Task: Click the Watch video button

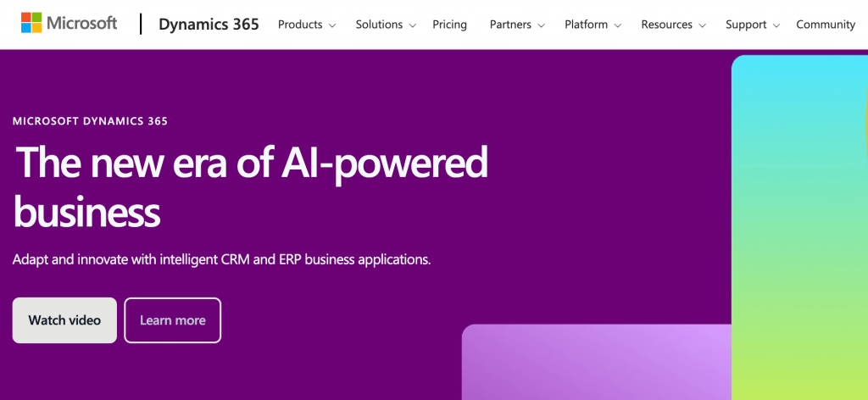Action: [64, 320]
